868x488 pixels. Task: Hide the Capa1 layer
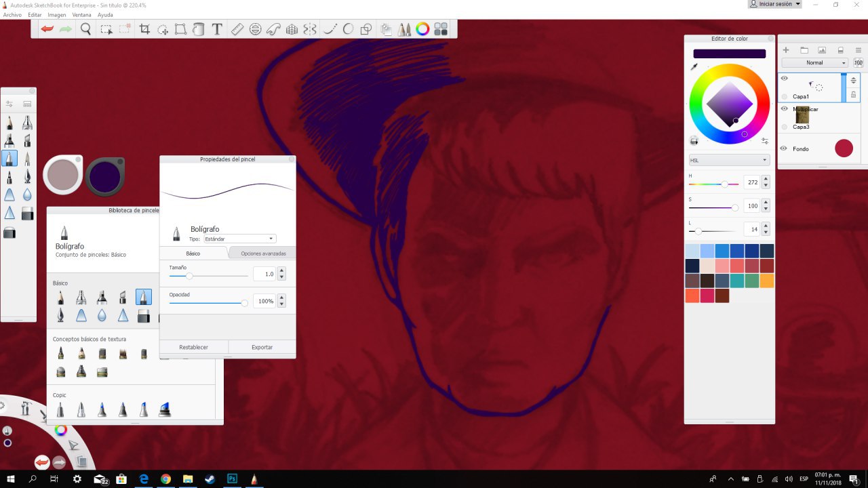point(784,79)
